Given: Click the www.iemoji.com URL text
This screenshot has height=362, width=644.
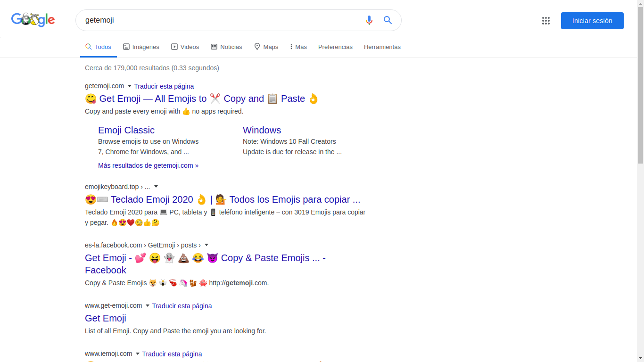Looking at the screenshot, I should (x=108, y=354).
